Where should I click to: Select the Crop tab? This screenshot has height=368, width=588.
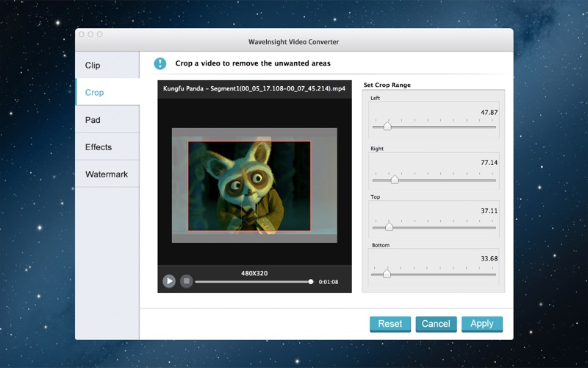coord(107,93)
